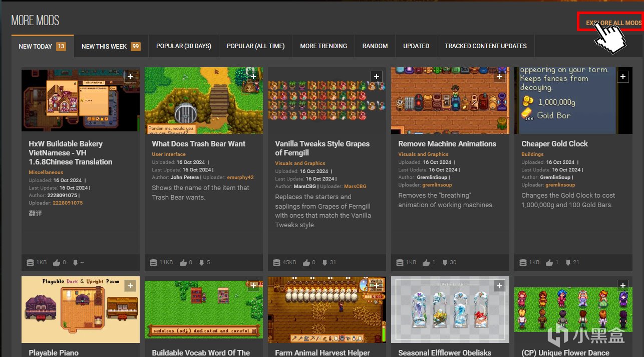644x357 pixels.
Task: Open the What Does Trash Bear Want thumbnail
Action: 204,100
